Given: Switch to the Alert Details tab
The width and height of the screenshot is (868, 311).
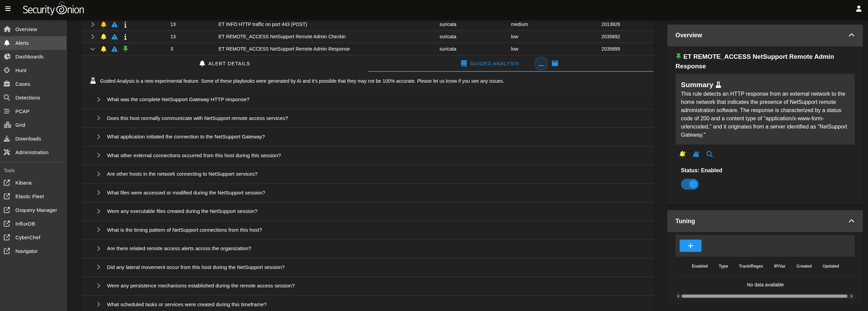Looking at the screenshot, I should (225, 64).
